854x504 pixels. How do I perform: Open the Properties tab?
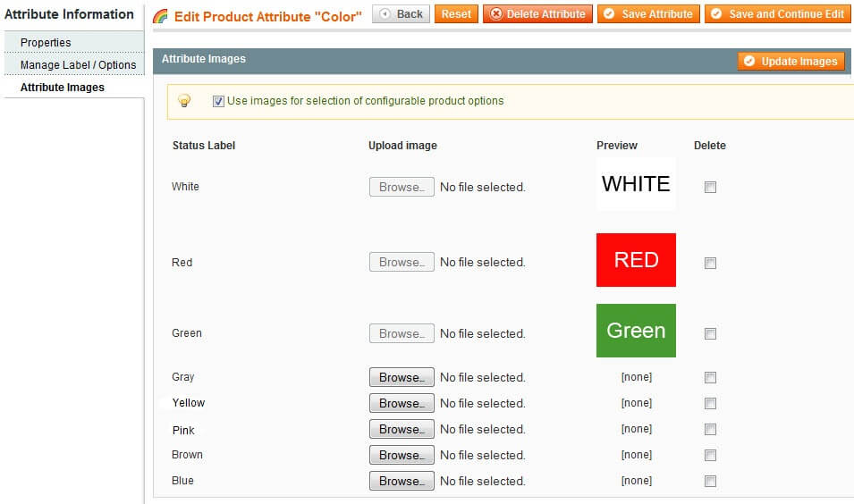(x=46, y=43)
